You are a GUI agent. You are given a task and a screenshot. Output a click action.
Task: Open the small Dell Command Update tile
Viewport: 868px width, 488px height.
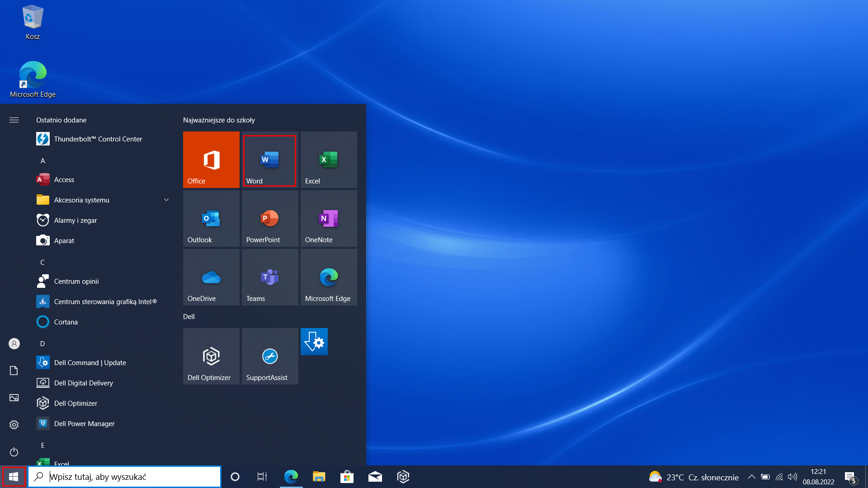[x=314, y=342]
